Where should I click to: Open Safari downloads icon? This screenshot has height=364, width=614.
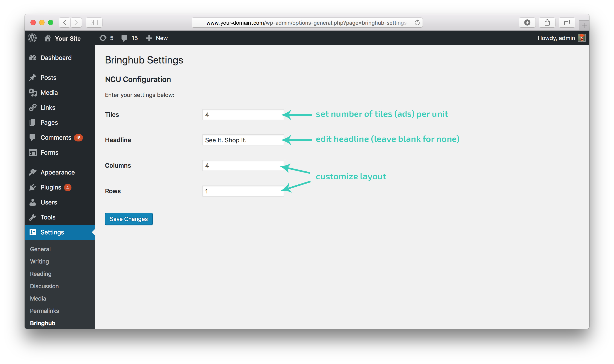click(527, 22)
